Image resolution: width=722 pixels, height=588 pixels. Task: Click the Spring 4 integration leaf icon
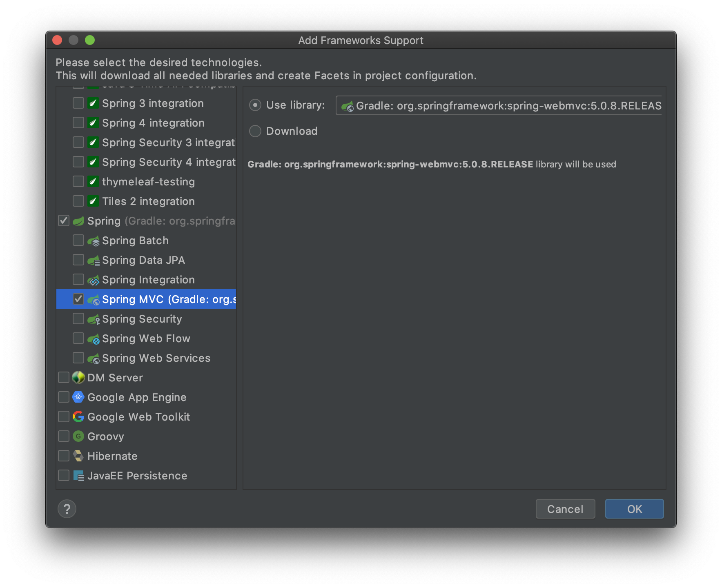click(x=93, y=122)
